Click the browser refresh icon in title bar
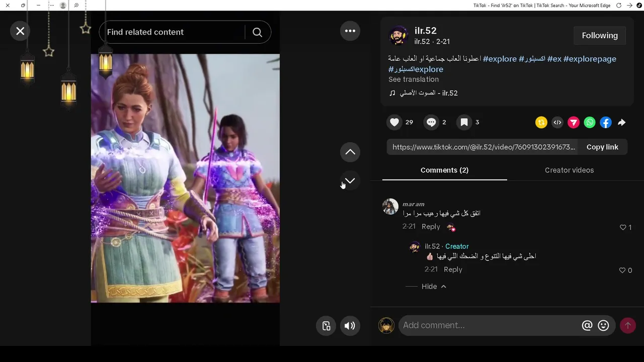 click(619, 5)
